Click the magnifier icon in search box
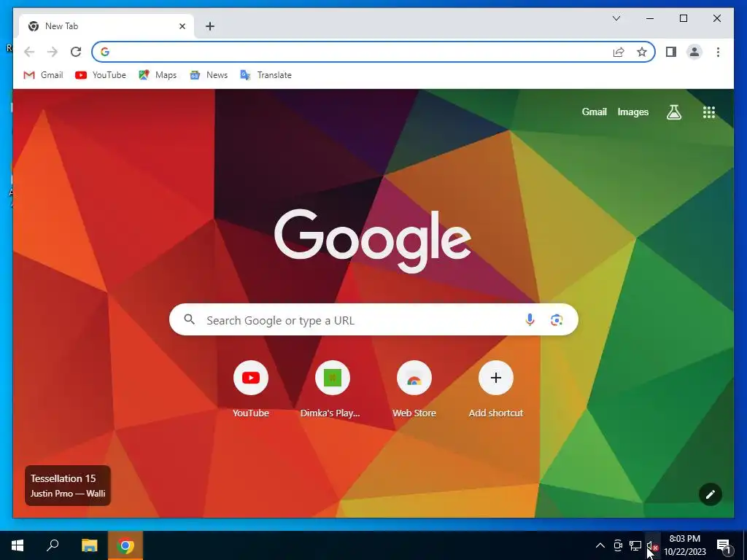 [x=189, y=319]
